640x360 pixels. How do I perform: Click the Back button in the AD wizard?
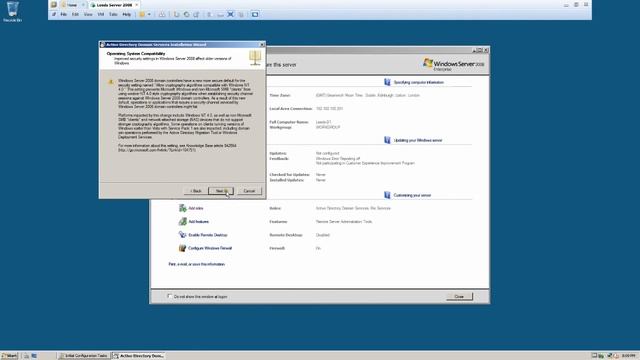coord(196,191)
